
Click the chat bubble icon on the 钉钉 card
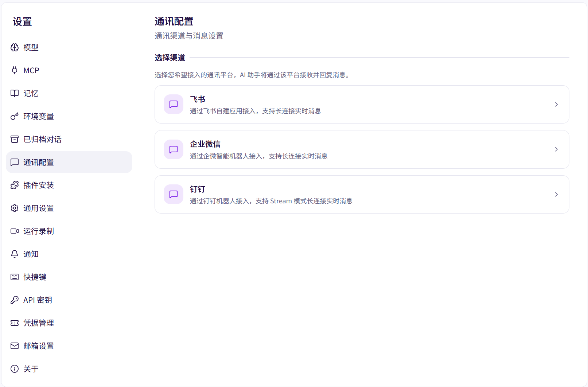click(174, 194)
